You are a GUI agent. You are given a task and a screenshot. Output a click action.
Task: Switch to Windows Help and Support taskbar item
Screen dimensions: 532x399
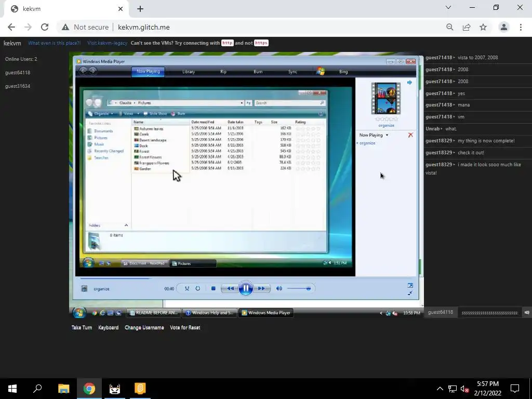(209, 313)
